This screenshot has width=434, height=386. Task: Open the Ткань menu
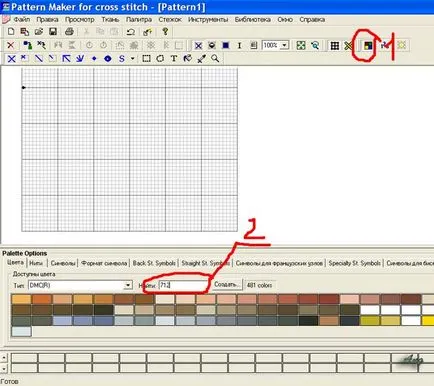click(110, 20)
